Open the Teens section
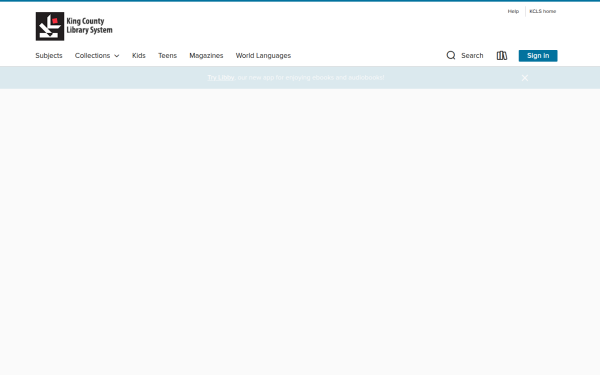 coord(168,55)
